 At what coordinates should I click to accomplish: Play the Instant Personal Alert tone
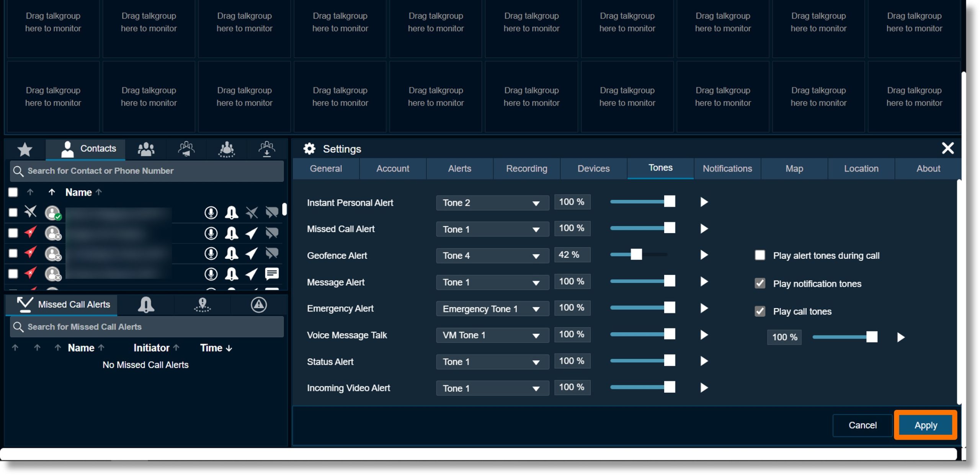(704, 202)
